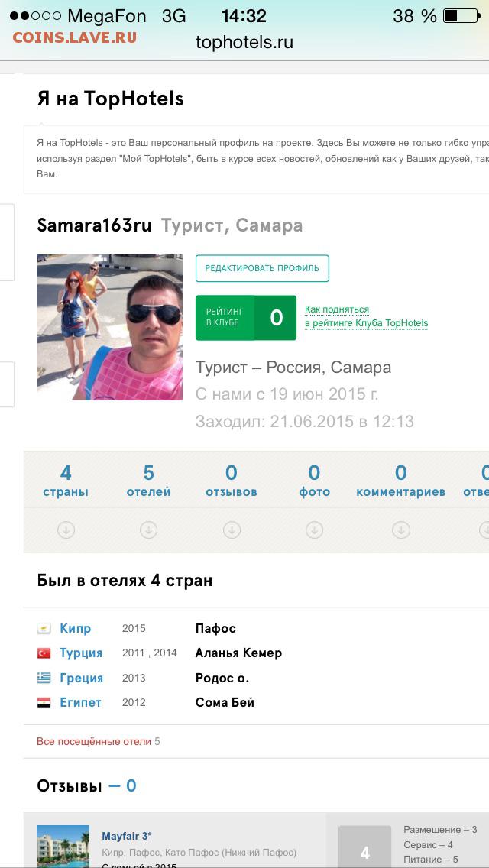Screen dimensions: 489x868
Task: Open the Как подняться в рейтинге link
Action: (x=366, y=316)
